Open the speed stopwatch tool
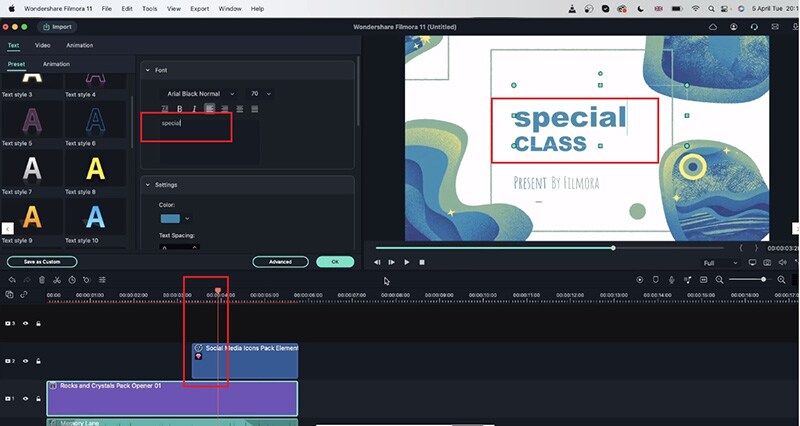Viewport: 800px width, 426px height. point(72,280)
